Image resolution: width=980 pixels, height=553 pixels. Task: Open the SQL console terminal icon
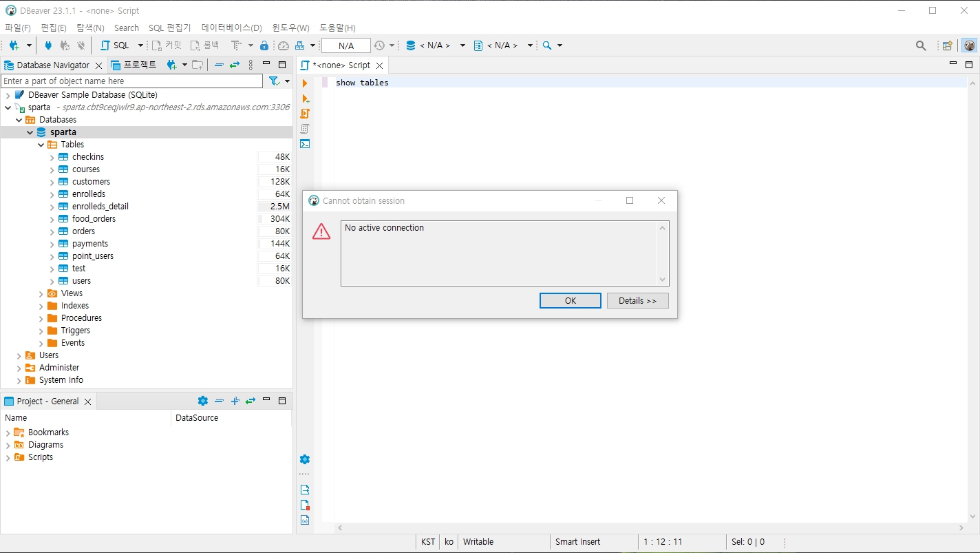coord(305,144)
